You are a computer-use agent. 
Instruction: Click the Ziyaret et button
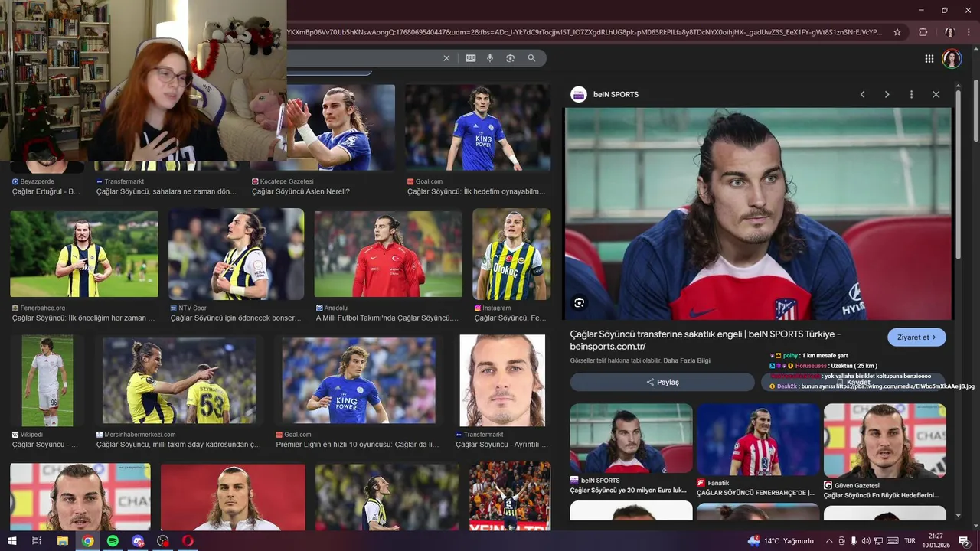click(916, 337)
